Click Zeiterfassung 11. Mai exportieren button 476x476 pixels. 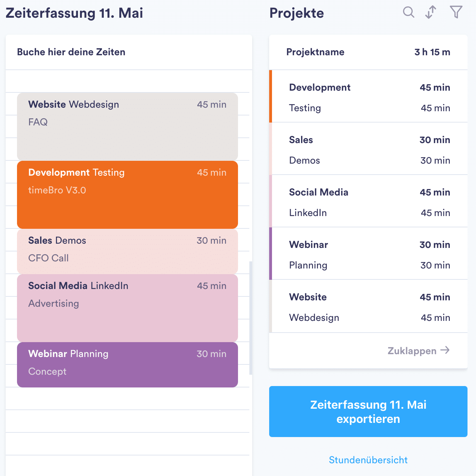point(368,412)
